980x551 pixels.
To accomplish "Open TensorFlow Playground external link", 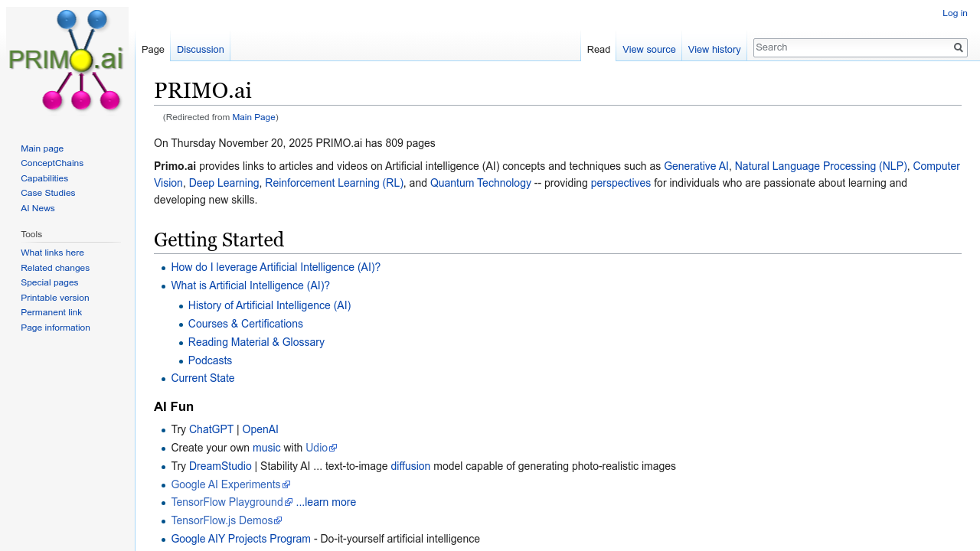I will pyautogui.click(x=227, y=502).
